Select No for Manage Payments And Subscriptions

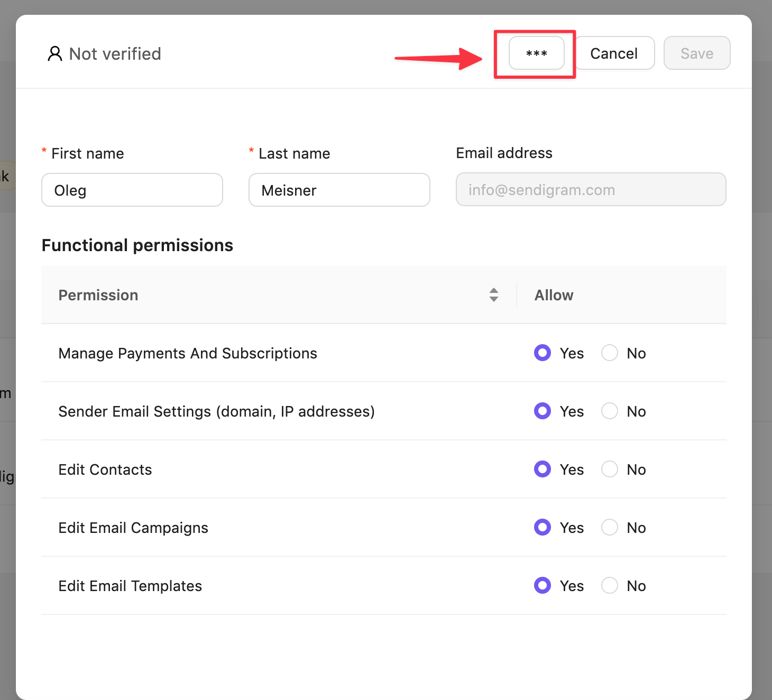click(x=610, y=353)
